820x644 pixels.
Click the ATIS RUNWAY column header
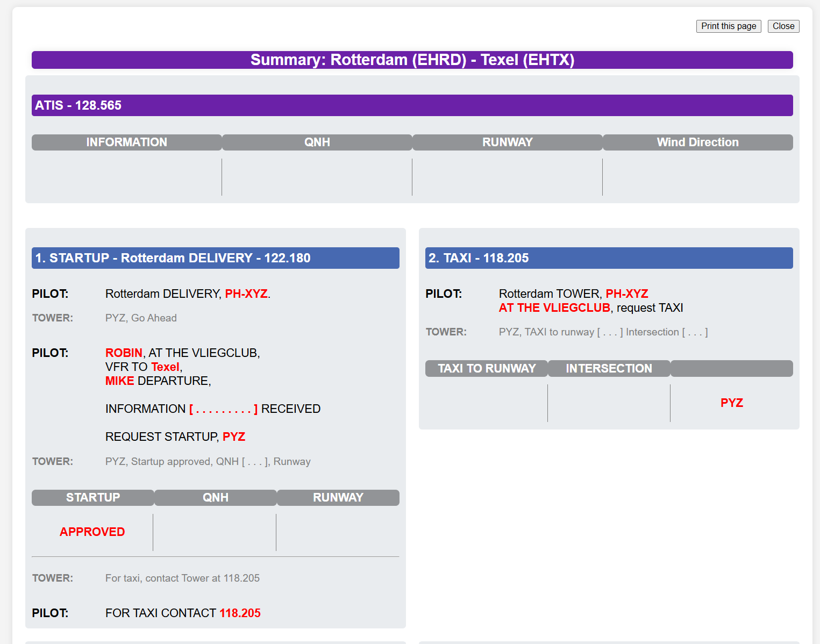[x=507, y=142]
